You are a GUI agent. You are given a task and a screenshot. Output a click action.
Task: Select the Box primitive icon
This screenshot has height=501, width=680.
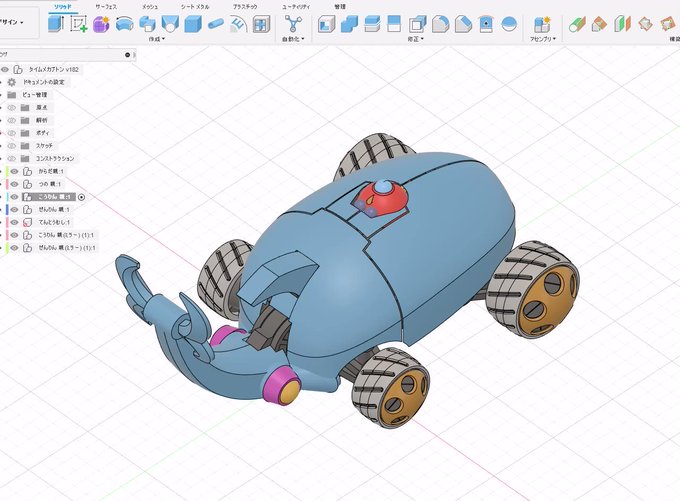[193, 24]
